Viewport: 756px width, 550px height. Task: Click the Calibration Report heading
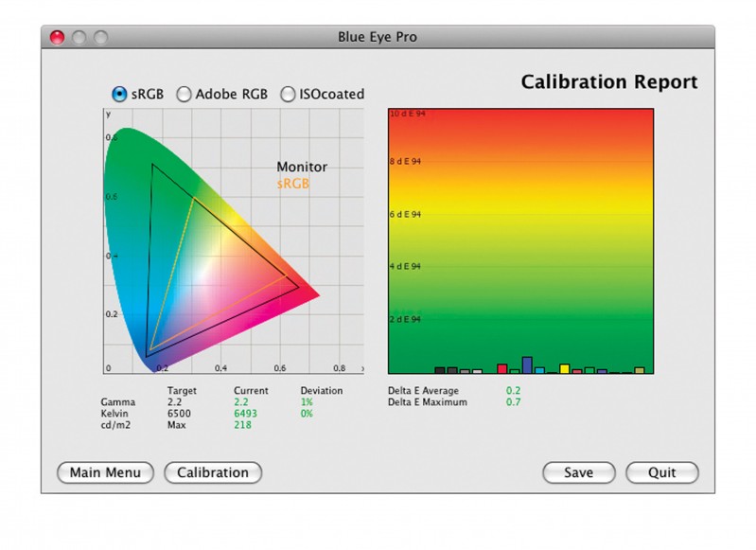click(609, 82)
